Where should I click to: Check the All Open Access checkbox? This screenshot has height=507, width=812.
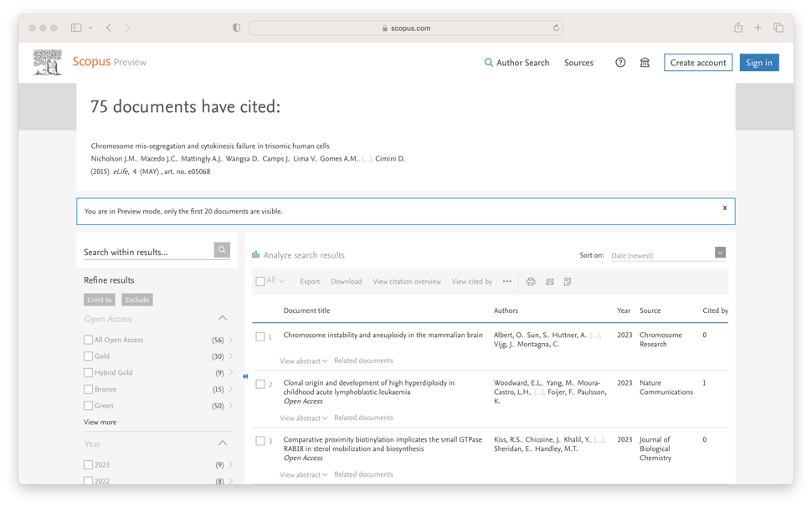coord(88,339)
